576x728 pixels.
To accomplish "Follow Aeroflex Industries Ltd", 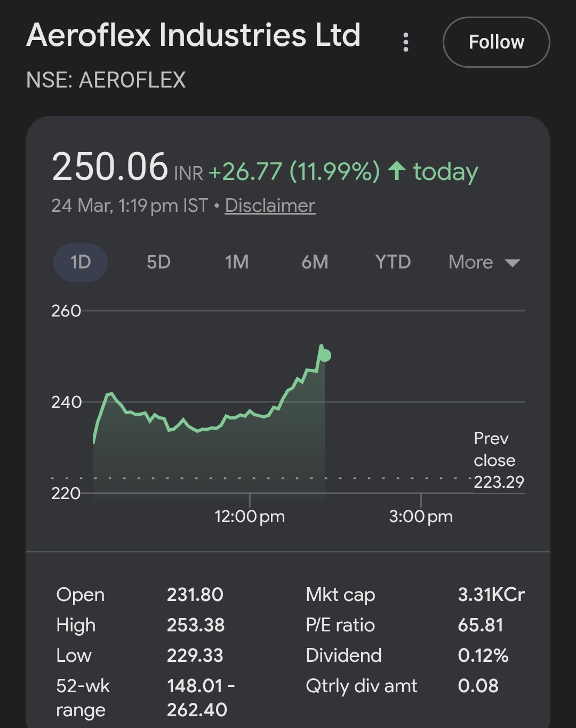I will click(x=496, y=42).
